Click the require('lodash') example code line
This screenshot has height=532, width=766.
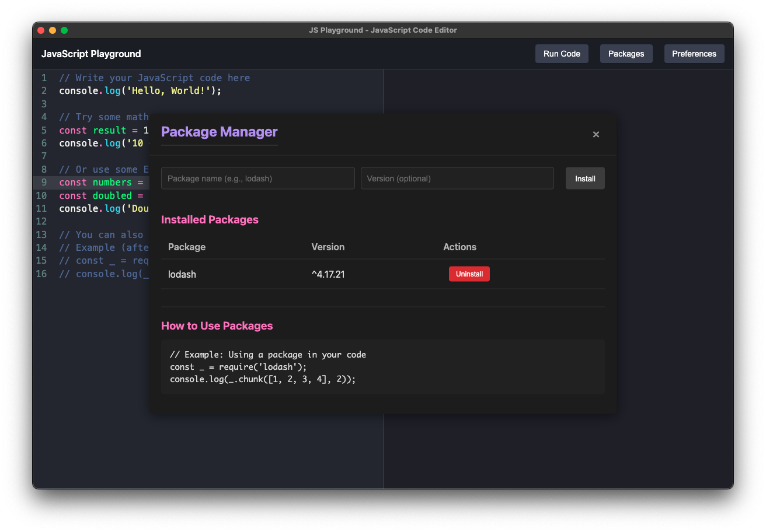(x=238, y=367)
